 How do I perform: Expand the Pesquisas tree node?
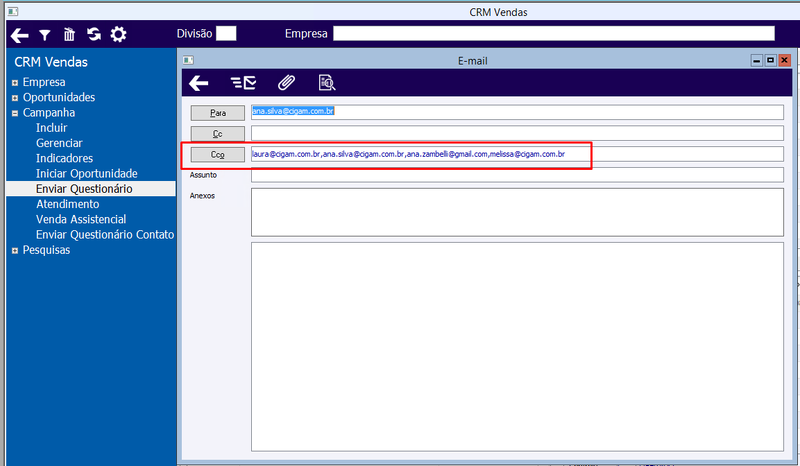(x=15, y=251)
